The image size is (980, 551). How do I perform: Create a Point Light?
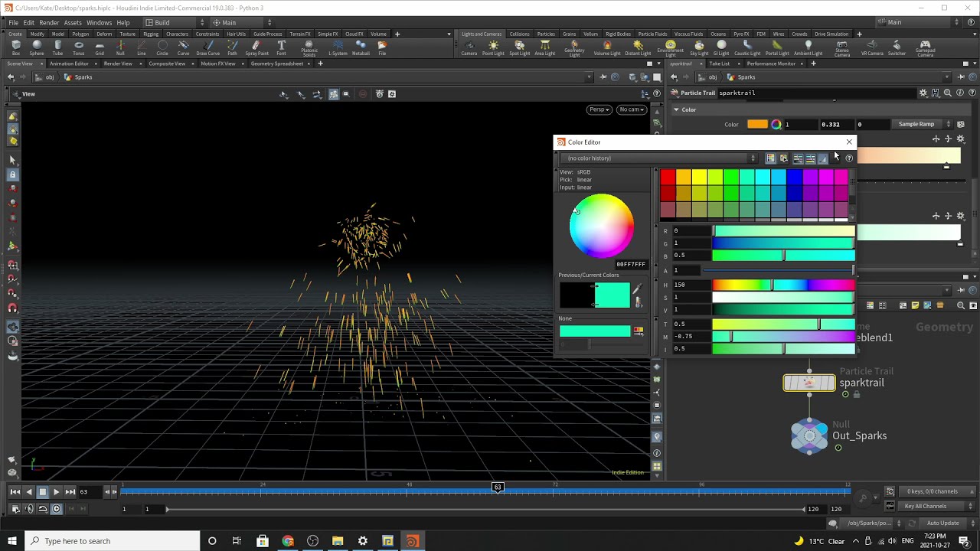(x=494, y=48)
